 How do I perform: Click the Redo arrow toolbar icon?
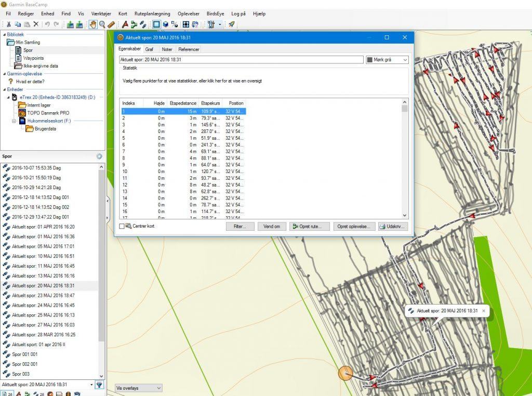point(56,24)
